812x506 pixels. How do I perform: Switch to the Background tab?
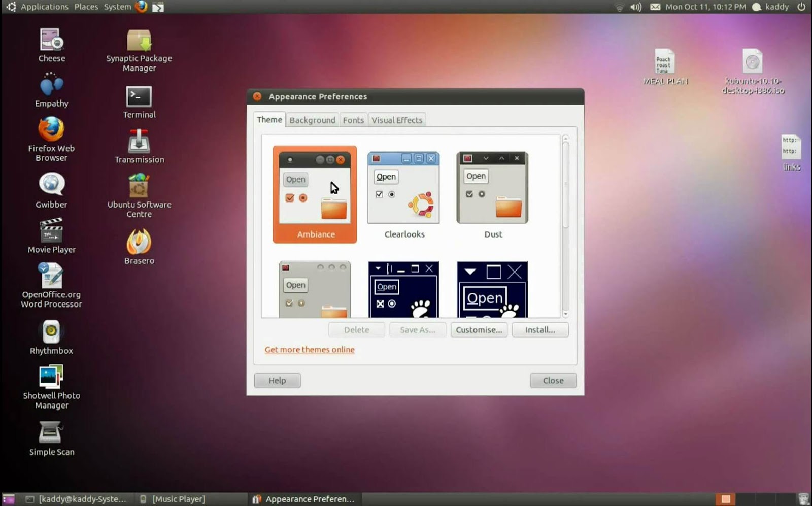(x=312, y=120)
